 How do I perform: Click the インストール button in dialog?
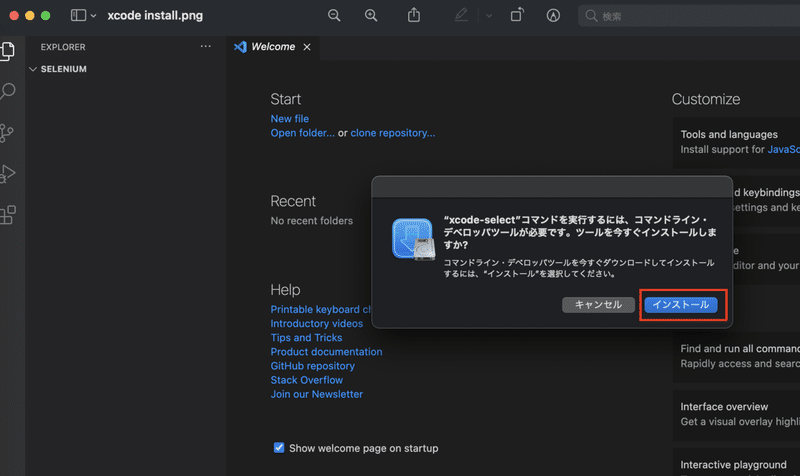pyautogui.click(x=681, y=305)
